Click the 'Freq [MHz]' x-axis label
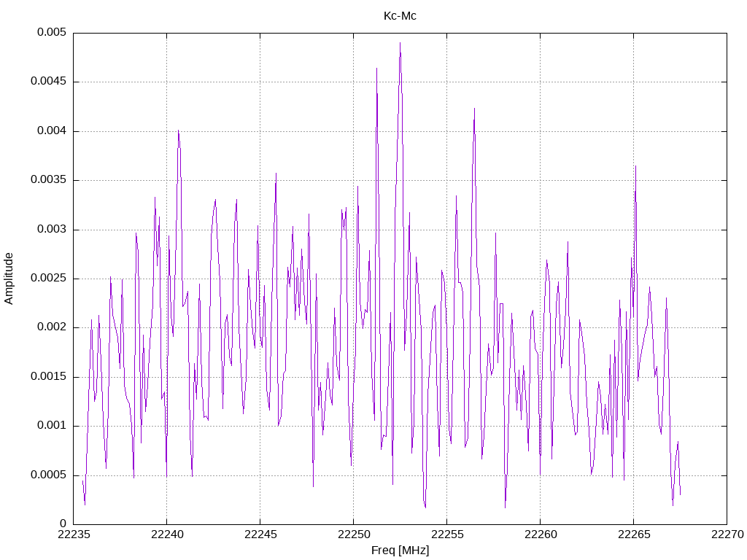This screenshot has height=560, width=747. (x=400, y=551)
